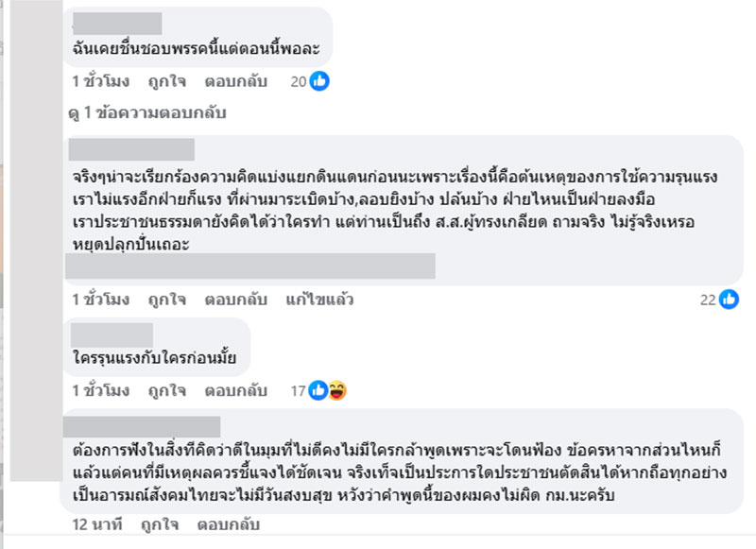Click the blue thumbs-up icon beside count 17
The width and height of the screenshot is (756, 549).
[319, 390]
